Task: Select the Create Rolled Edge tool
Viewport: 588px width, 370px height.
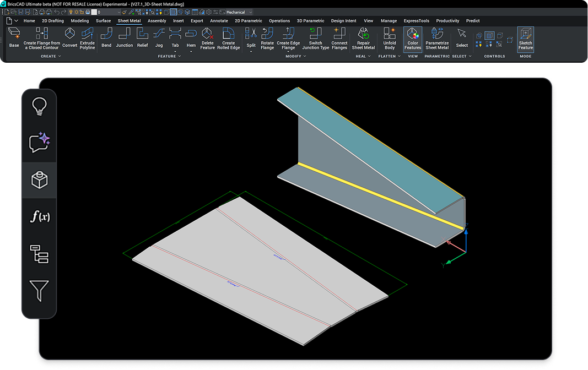Action: 228,38
